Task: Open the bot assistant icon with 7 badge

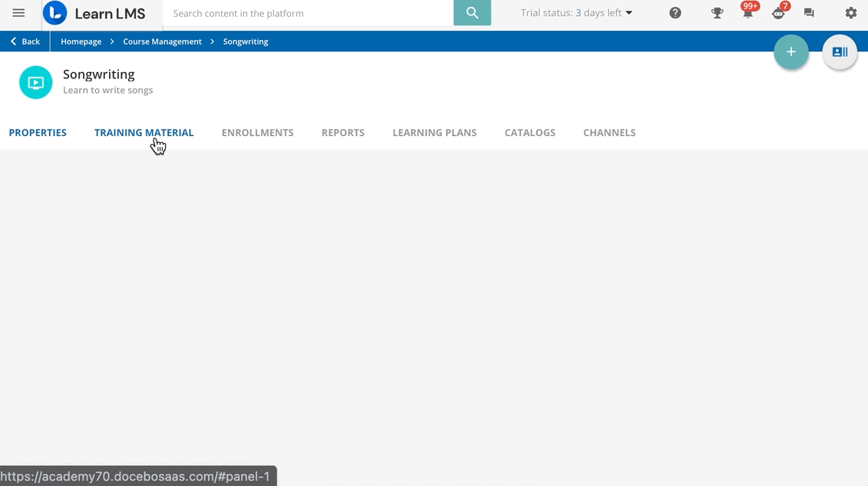Action: [779, 12]
